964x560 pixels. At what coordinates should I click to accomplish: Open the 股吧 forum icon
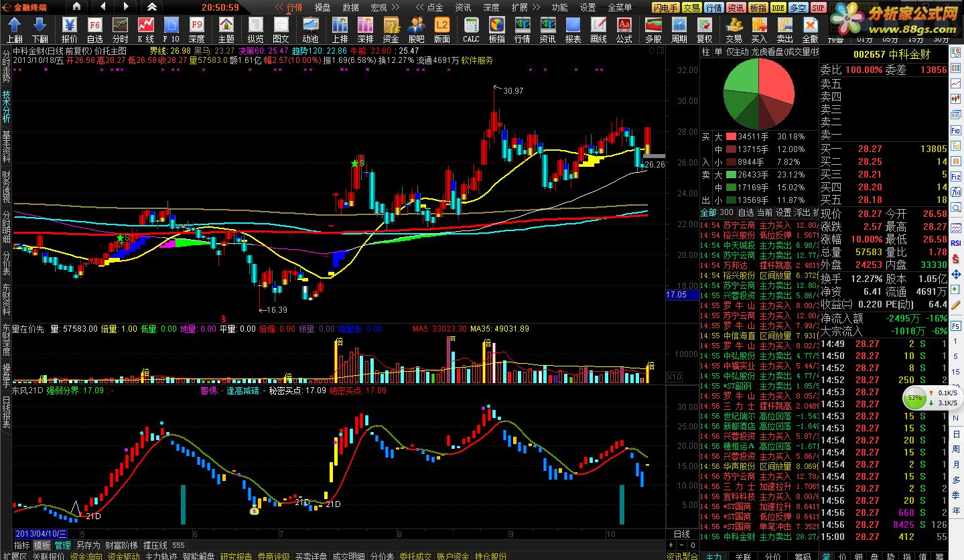coord(416,25)
